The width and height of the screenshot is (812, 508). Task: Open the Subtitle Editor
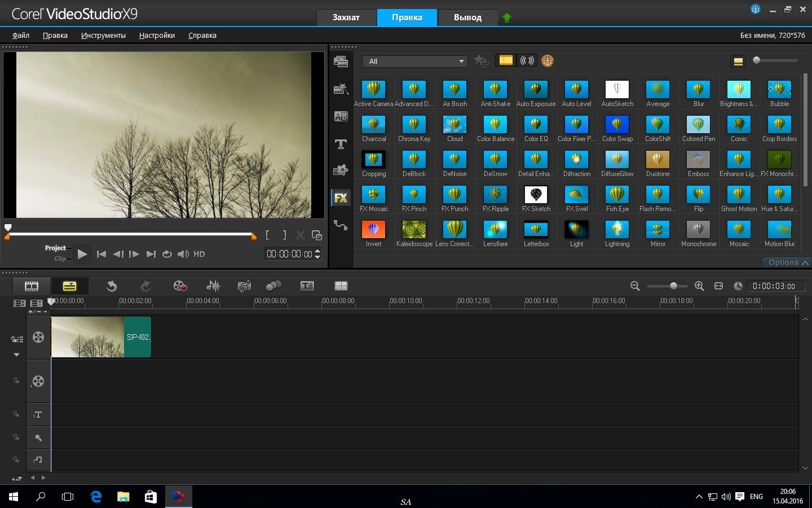pyautogui.click(x=307, y=286)
